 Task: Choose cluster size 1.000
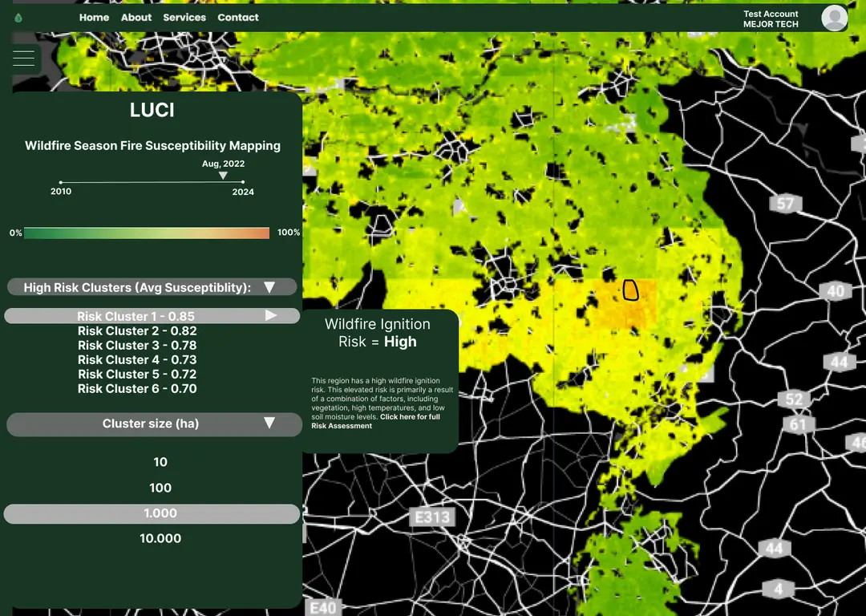point(152,514)
